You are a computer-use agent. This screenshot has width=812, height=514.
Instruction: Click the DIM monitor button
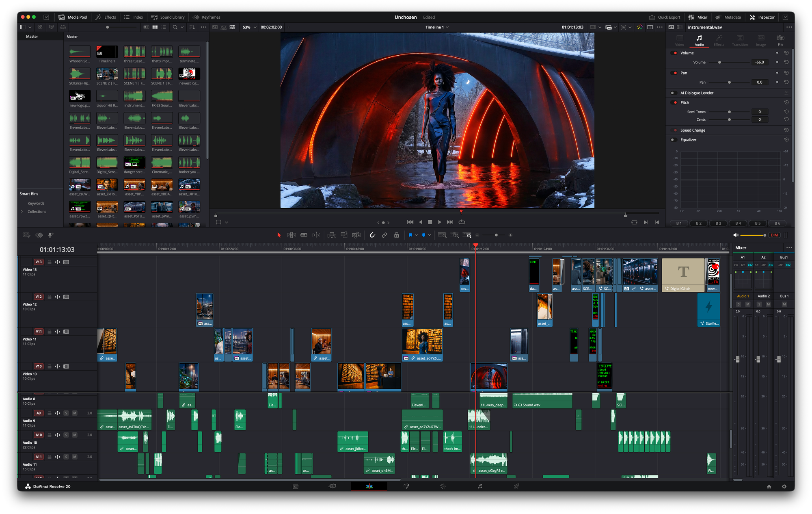click(774, 235)
